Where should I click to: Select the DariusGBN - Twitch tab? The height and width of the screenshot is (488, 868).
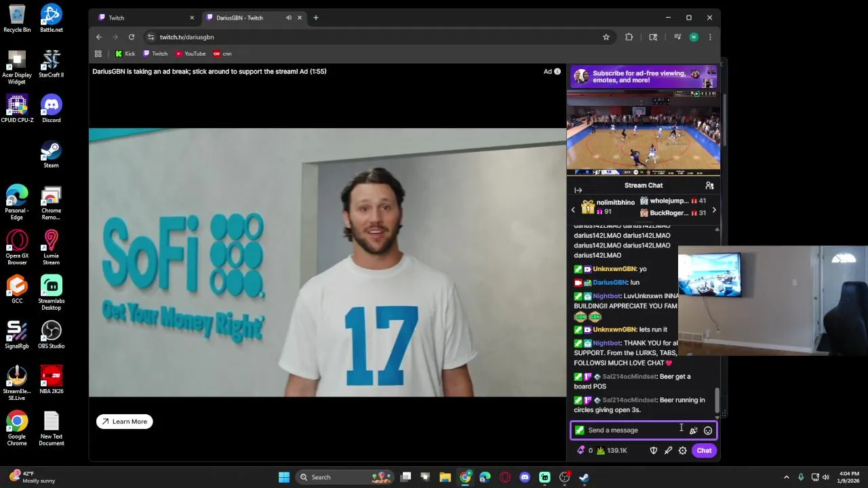tap(254, 18)
